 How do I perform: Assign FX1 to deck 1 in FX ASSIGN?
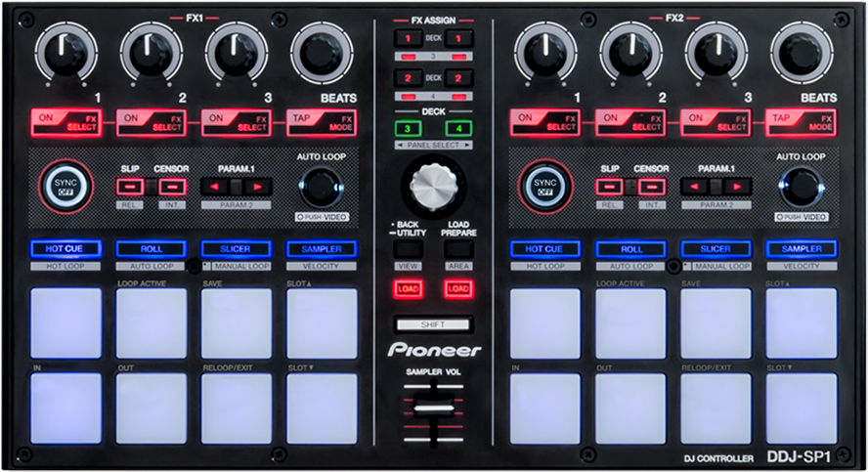408,38
